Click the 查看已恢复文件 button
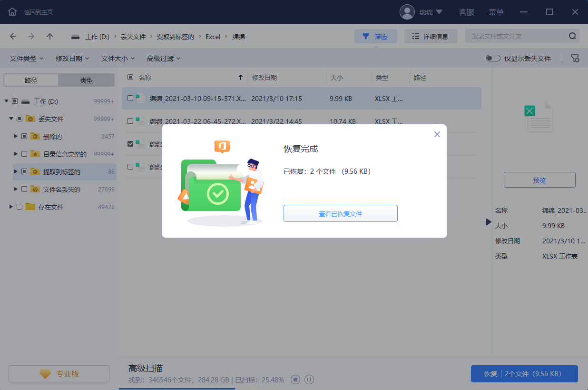 [x=340, y=214]
